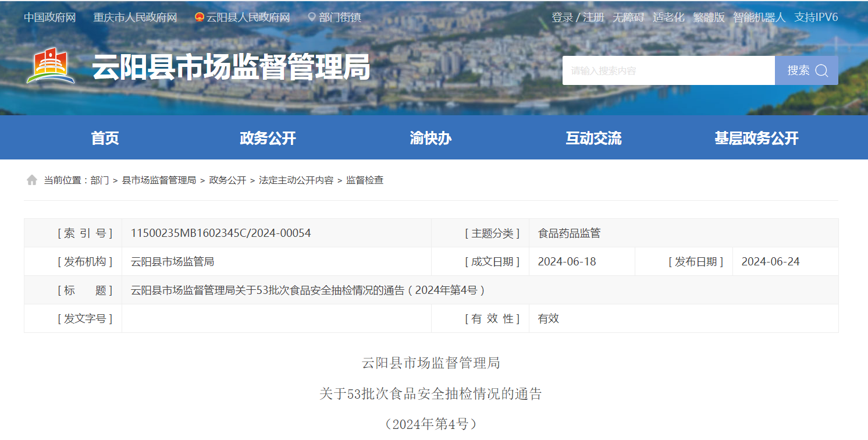Click the 发布日期 value 2024-06-24

click(x=770, y=262)
